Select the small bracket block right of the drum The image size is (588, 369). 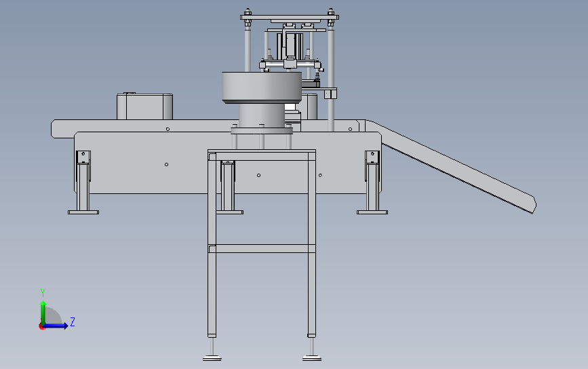click(x=330, y=93)
